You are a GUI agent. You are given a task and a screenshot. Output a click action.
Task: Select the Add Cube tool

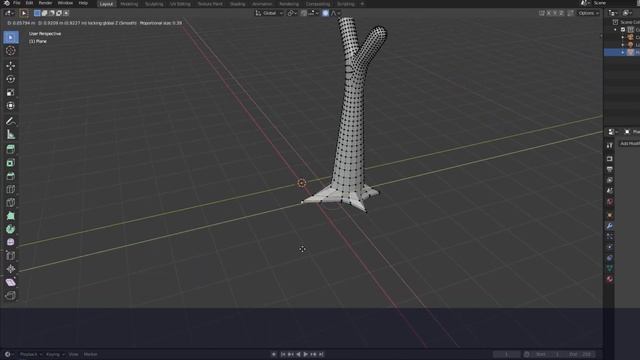(11, 149)
